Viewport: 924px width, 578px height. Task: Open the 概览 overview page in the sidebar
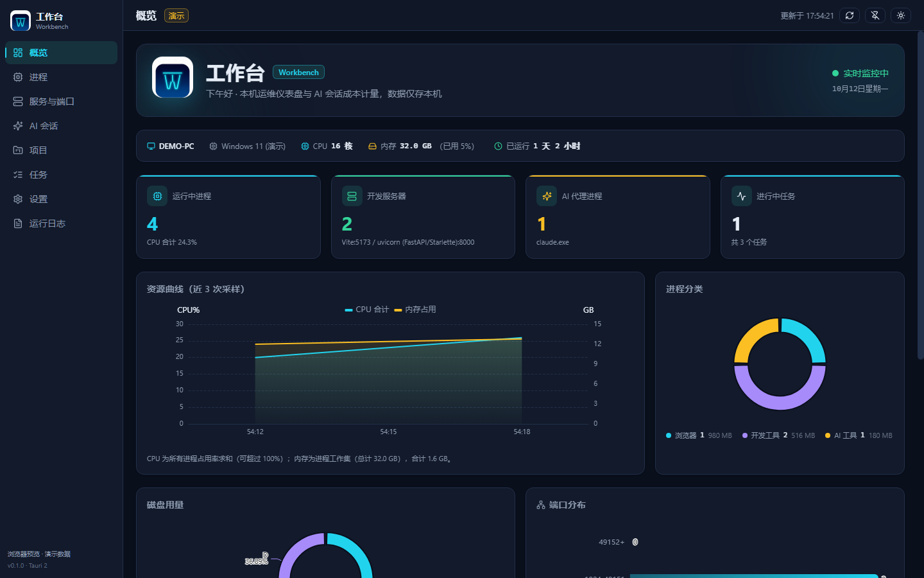point(61,53)
